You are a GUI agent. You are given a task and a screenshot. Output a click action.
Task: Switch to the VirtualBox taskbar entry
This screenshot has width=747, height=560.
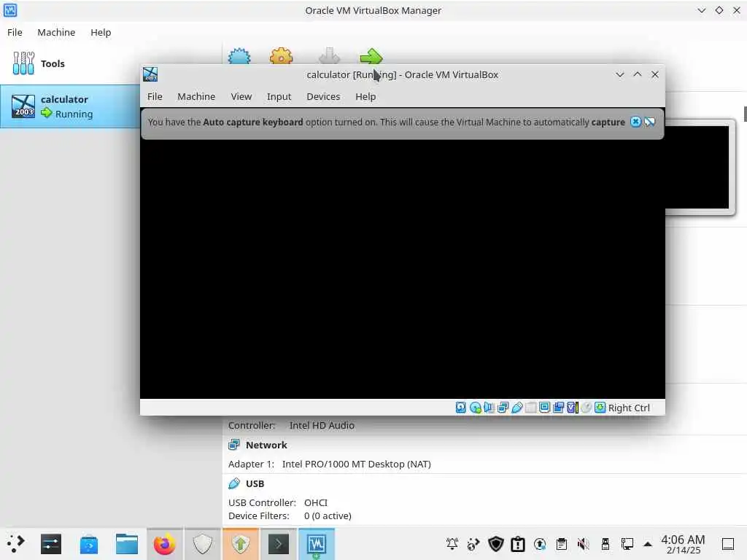317,544
